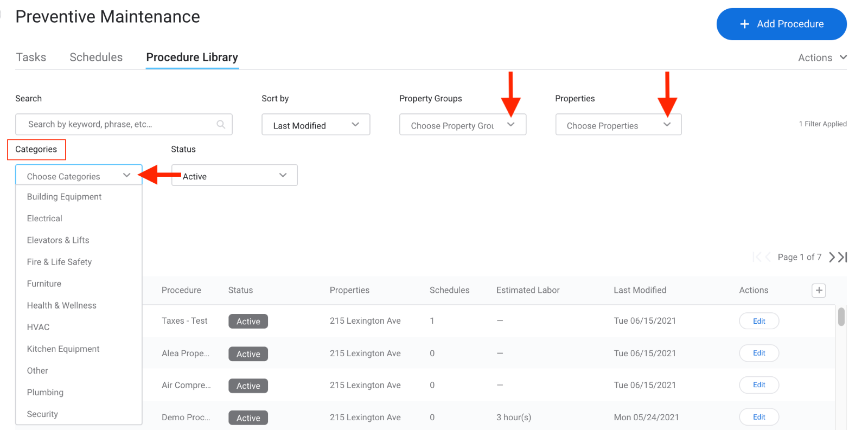This screenshot has width=868, height=430.
Task: Select Plumbing category option
Action: pyautogui.click(x=79, y=392)
